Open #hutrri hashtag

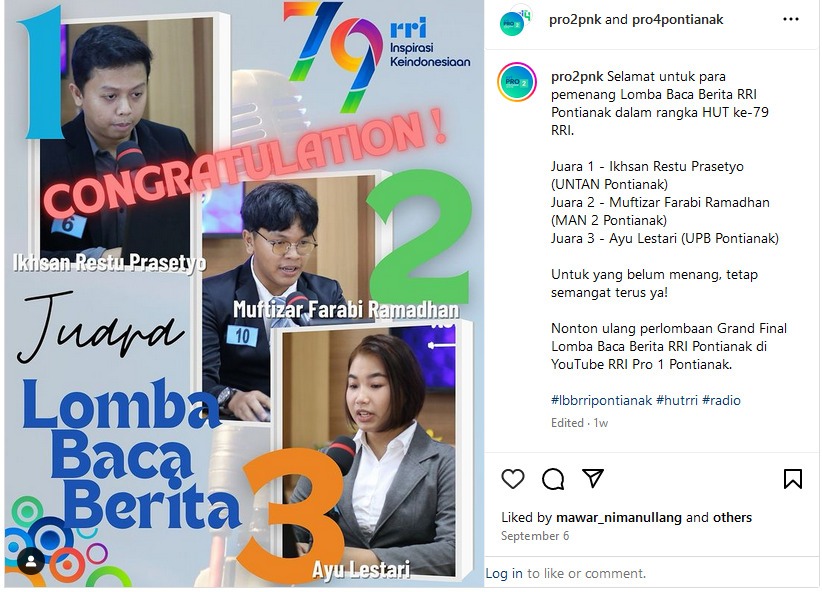tap(677, 401)
